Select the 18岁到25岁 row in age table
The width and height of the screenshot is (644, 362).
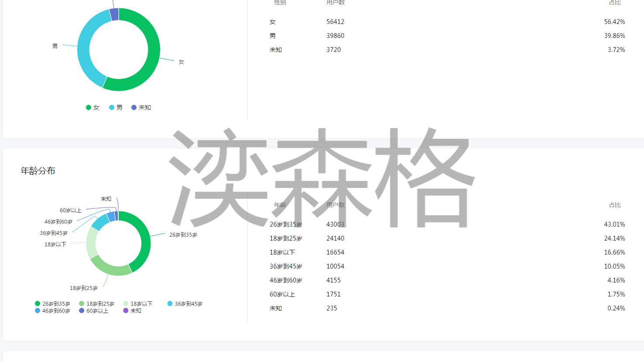447,238
